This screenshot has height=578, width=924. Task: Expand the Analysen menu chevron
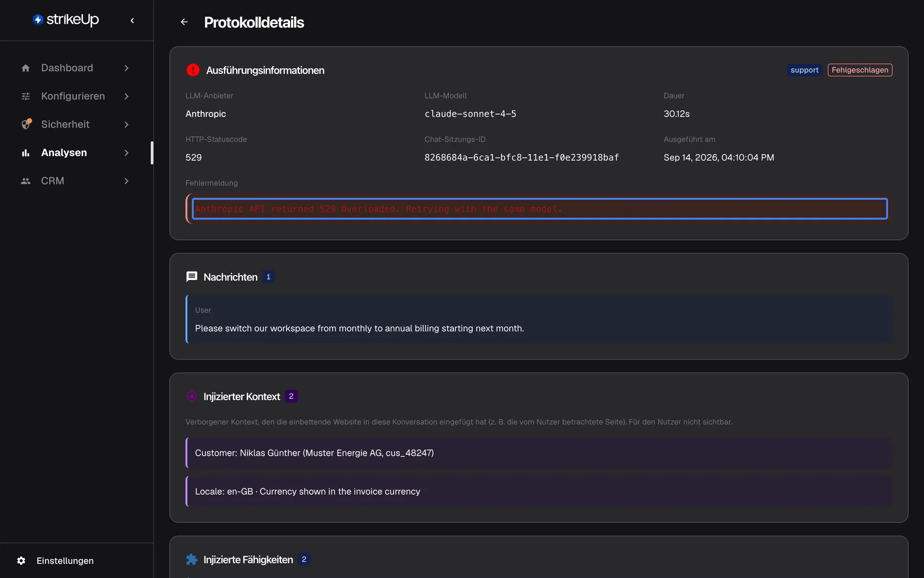tap(126, 153)
